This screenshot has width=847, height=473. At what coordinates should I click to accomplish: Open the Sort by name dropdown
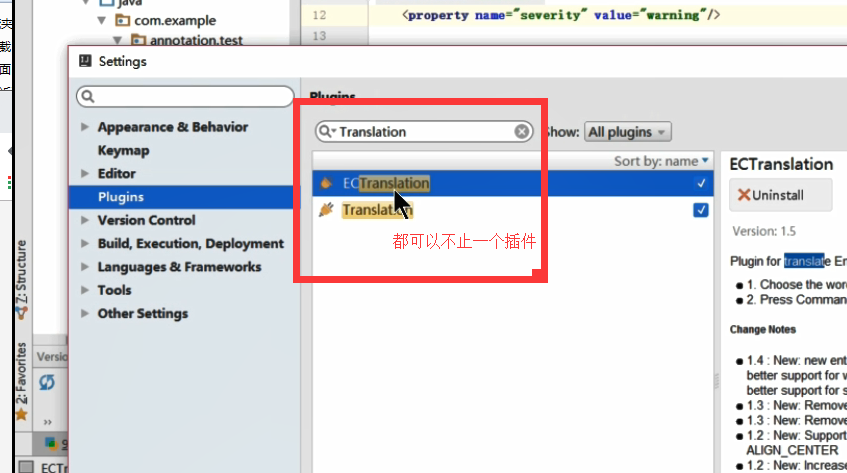pyautogui.click(x=661, y=161)
